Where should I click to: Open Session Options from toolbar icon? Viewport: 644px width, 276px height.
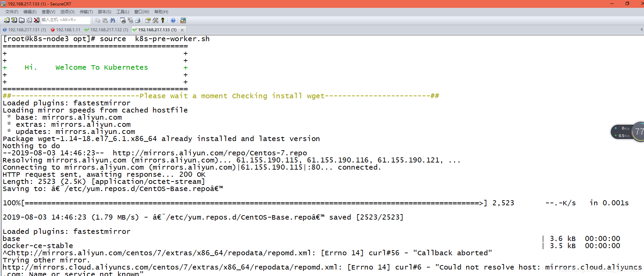148,20
